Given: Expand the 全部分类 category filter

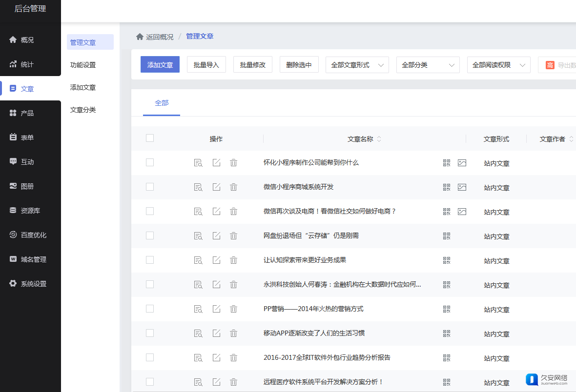Looking at the screenshot, I should [x=428, y=65].
